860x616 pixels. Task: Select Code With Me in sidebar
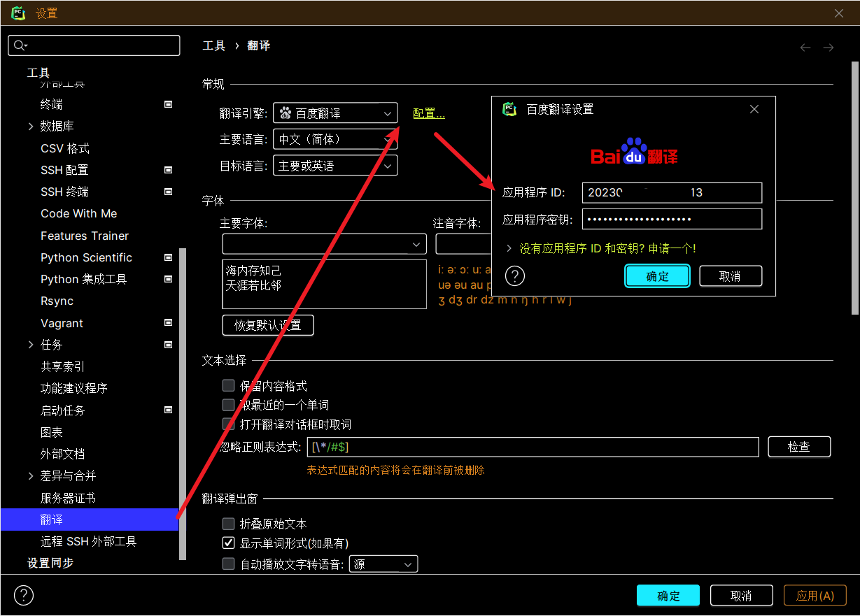78,214
